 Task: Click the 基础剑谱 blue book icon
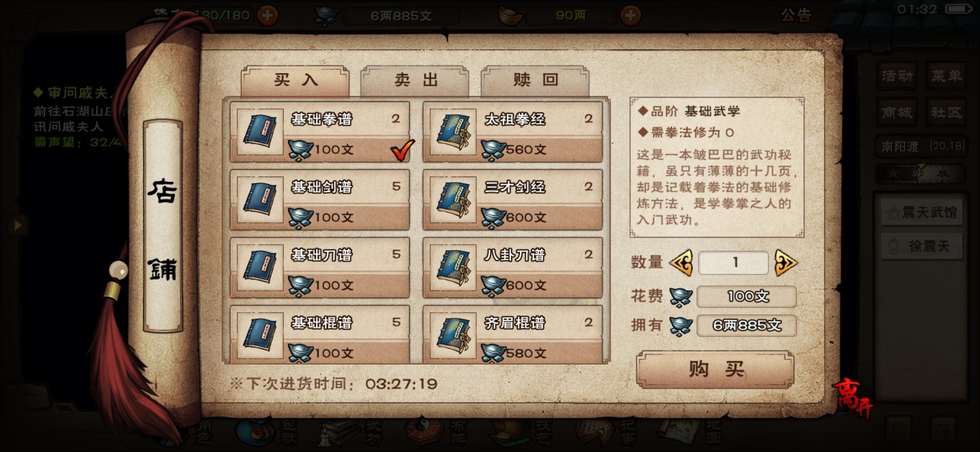[260, 200]
